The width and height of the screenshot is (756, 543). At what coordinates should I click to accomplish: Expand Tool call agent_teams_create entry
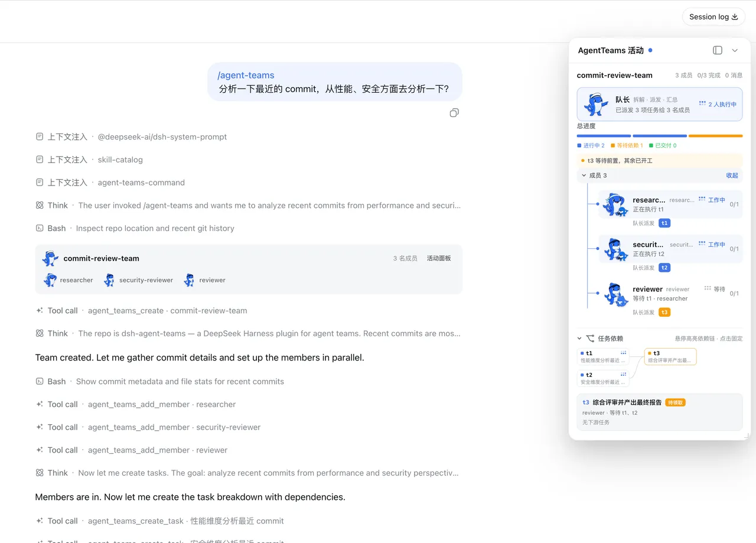141,310
